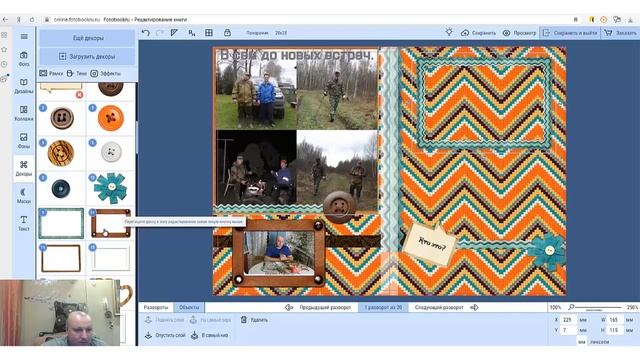Click the X position input field
This screenshot has width=640, height=360.
point(568,320)
